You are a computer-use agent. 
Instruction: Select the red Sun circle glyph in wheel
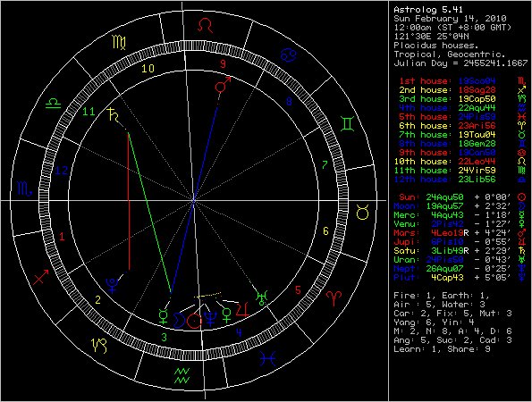[194, 321]
